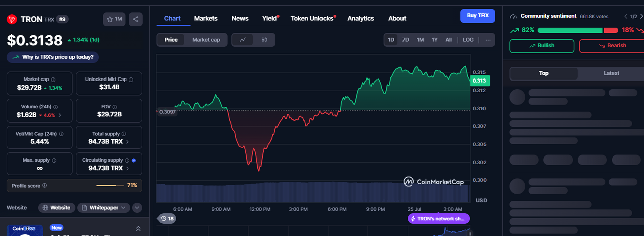Switch sentiment feed to Top
Viewport: 644px width, 236px height.
coord(544,73)
